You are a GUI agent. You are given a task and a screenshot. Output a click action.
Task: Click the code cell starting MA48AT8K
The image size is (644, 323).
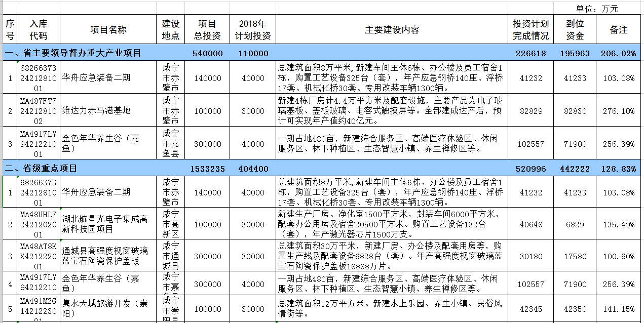pyautogui.click(x=38, y=256)
